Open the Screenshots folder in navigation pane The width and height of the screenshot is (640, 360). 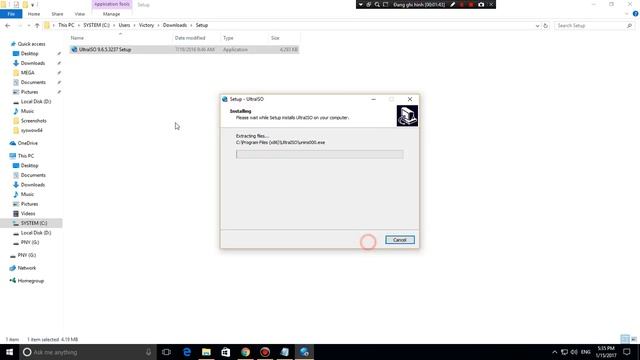(x=33, y=121)
